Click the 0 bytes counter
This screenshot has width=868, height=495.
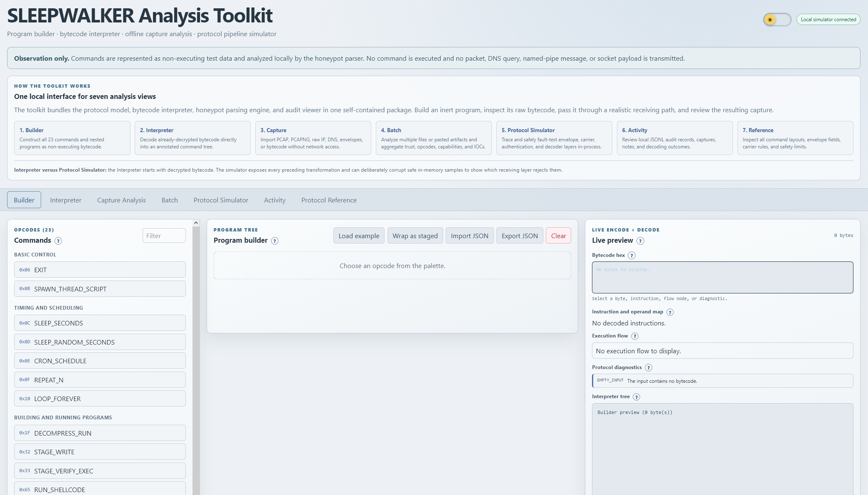click(x=843, y=235)
